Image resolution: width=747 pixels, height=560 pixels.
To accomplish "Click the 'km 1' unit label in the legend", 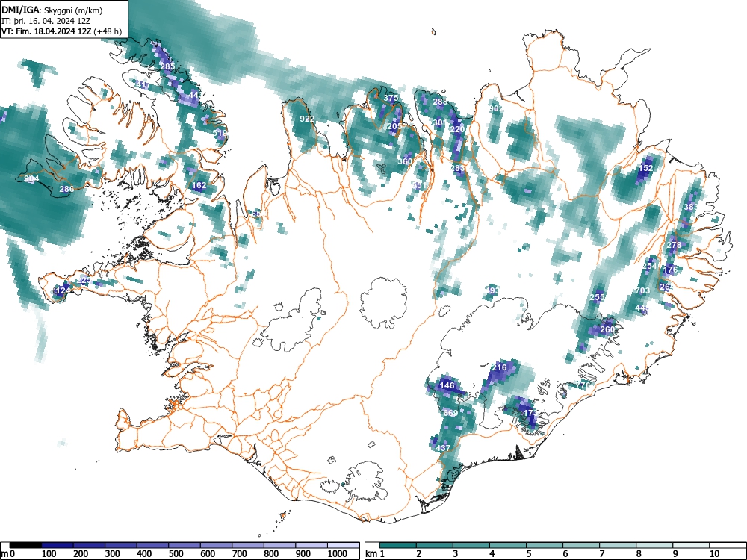I will (x=376, y=554).
